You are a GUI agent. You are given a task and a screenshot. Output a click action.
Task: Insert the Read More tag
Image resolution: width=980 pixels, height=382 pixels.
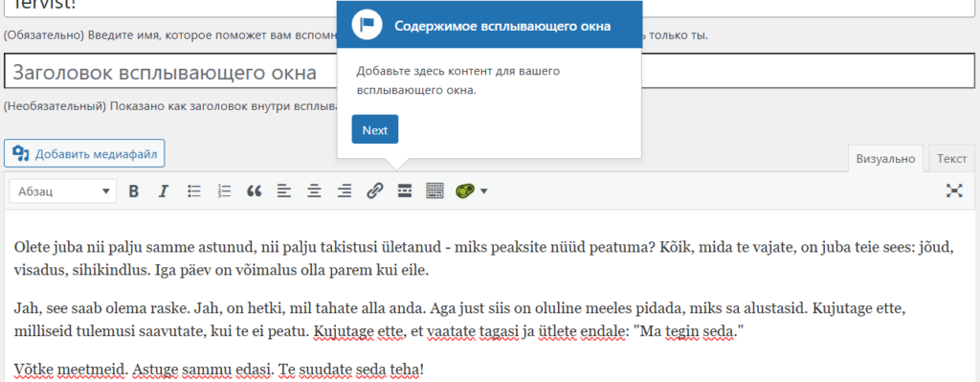coord(405,191)
